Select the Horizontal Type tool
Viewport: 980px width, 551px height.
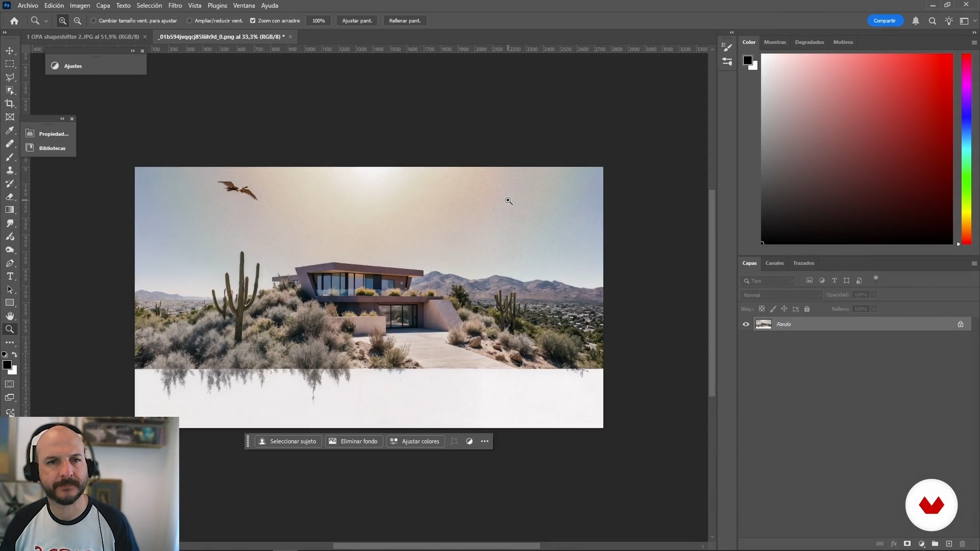click(10, 277)
